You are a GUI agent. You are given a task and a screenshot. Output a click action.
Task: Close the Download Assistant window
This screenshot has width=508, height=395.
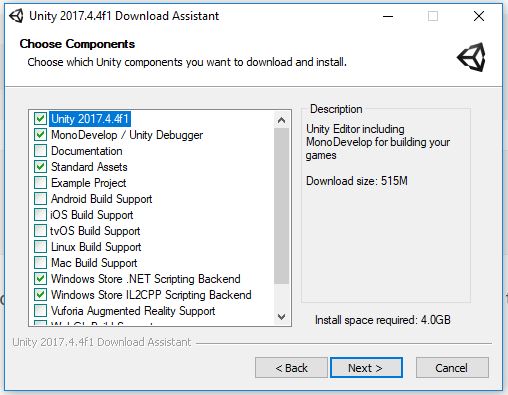[x=479, y=16]
